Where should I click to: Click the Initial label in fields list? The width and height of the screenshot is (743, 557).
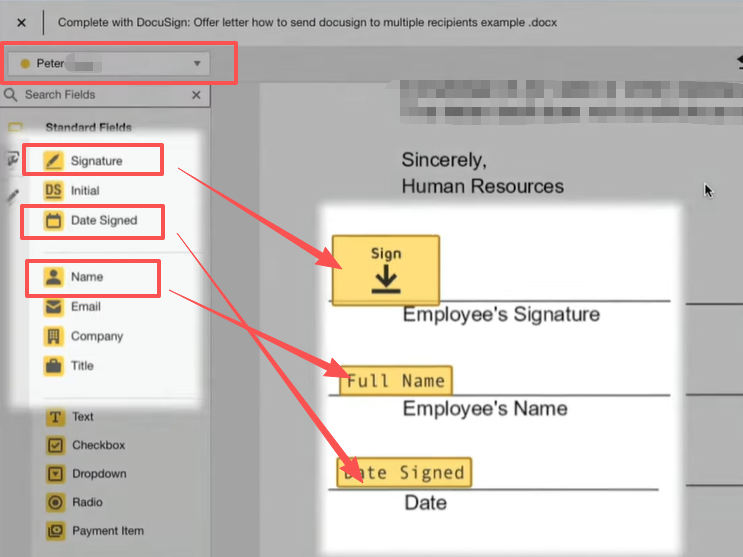point(85,191)
